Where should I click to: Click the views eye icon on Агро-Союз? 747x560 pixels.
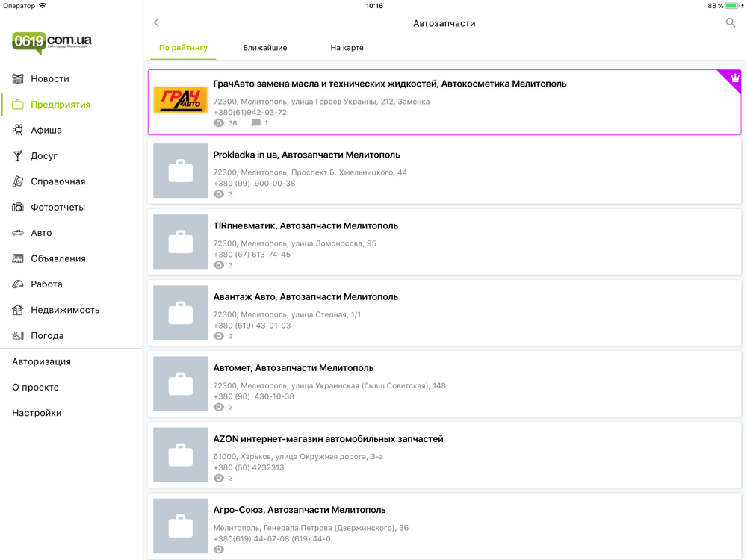[x=219, y=549]
